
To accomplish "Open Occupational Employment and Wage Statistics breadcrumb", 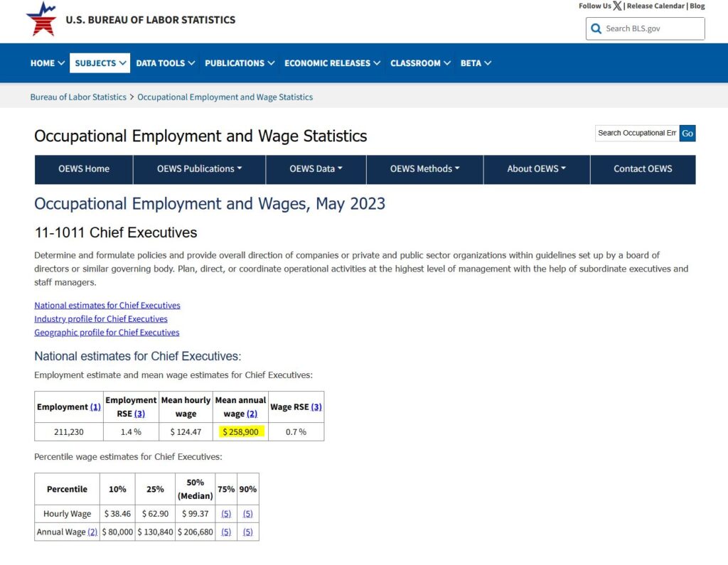I will (225, 97).
